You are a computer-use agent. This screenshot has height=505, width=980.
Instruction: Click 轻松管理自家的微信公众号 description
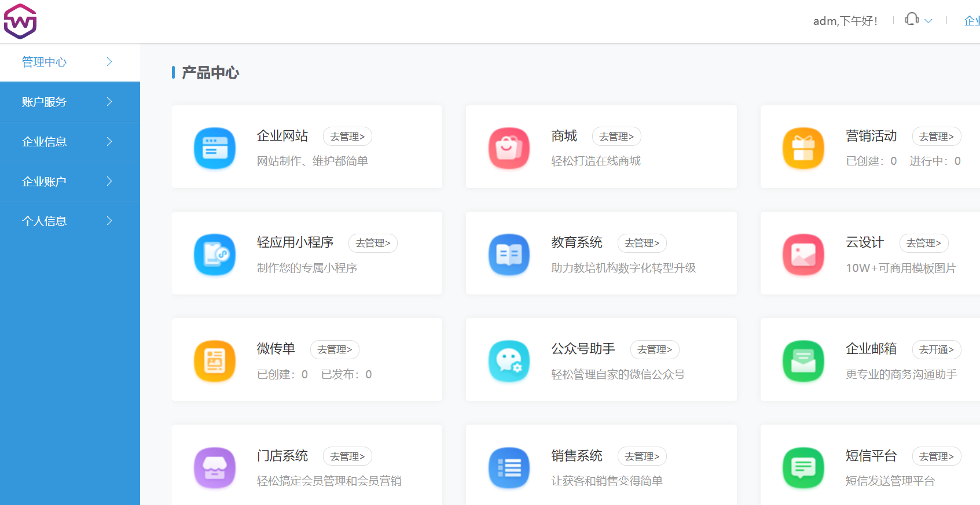(618, 374)
